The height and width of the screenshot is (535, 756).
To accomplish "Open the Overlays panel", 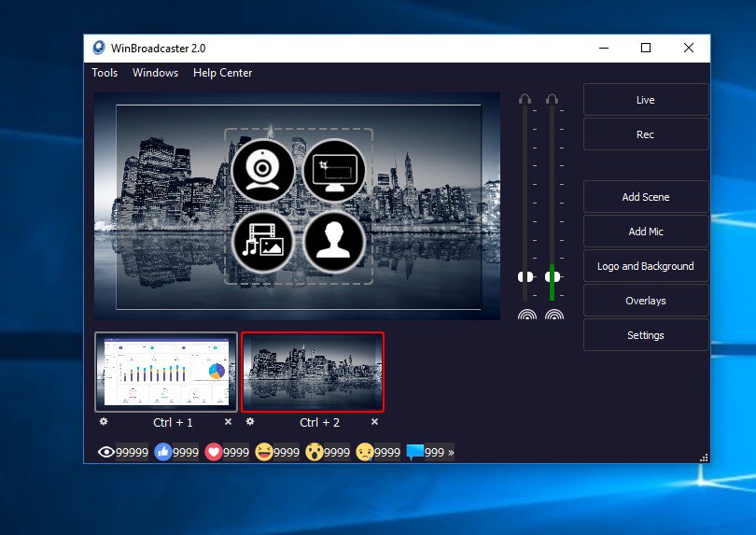I will coord(646,301).
